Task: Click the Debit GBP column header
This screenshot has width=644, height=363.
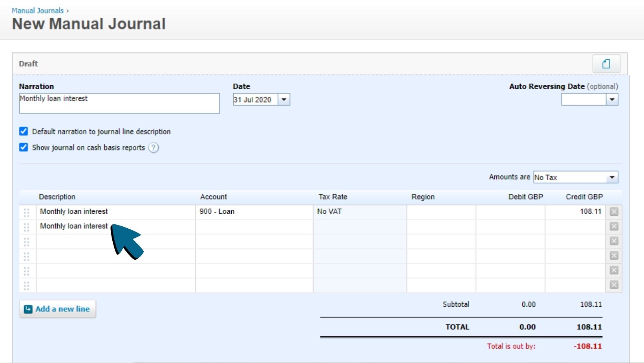Action: [525, 197]
